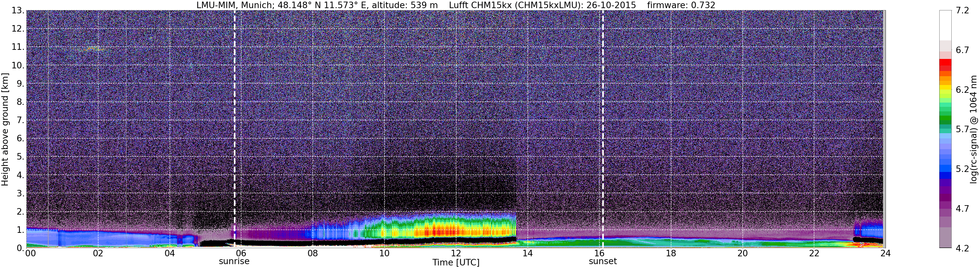Click the '22' time tick label
Viewport: 980px width, 269px height.
814,253
